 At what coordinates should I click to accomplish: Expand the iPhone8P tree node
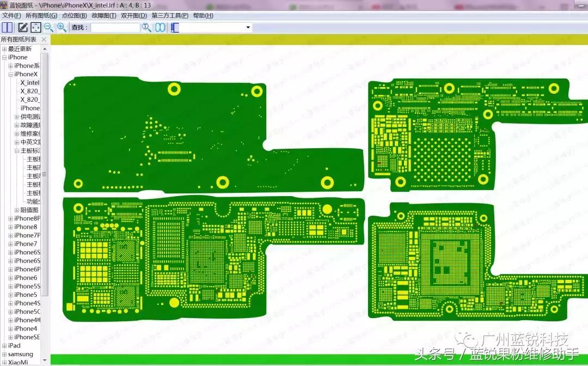click(x=11, y=218)
